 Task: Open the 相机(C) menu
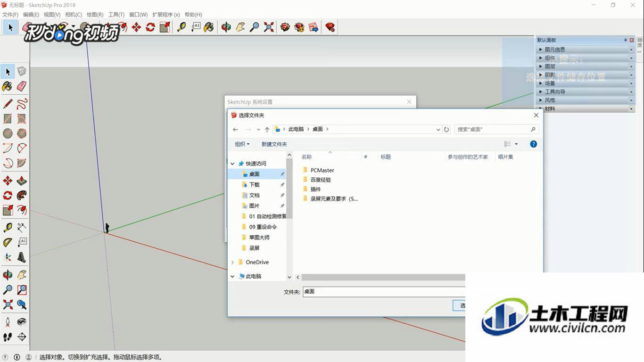tap(74, 15)
